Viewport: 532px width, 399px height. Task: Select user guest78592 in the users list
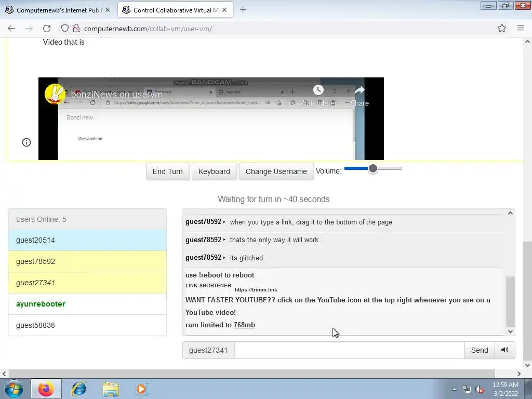[87, 262]
